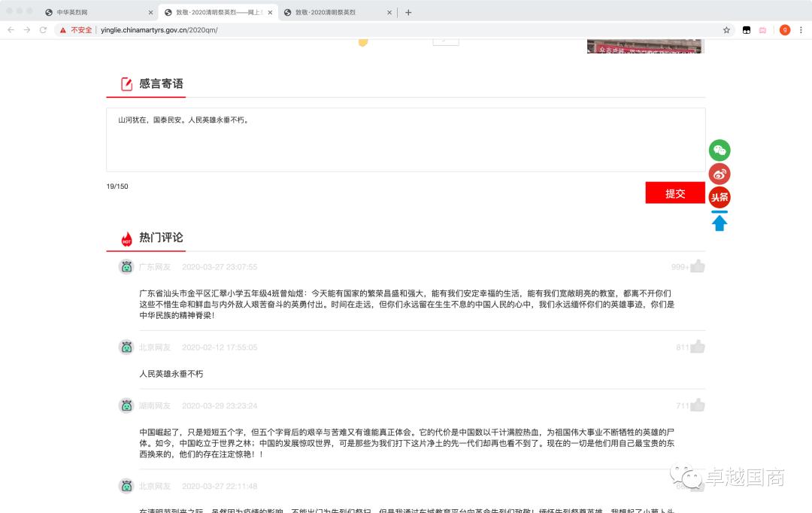This screenshot has height=513, width=812.
Task: Click the address bar URL
Action: 159,30
